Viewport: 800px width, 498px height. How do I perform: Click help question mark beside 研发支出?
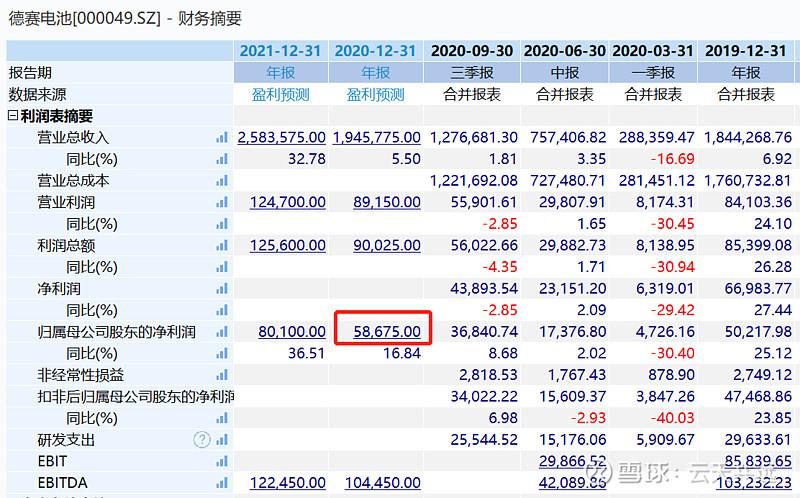click(x=202, y=439)
